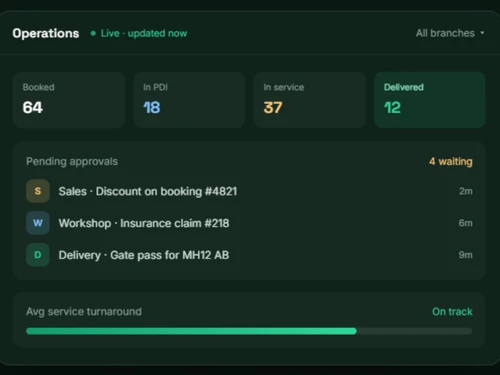The width and height of the screenshot is (500, 375).
Task: Click the 9m time on Delivery row
Action: (466, 255)
